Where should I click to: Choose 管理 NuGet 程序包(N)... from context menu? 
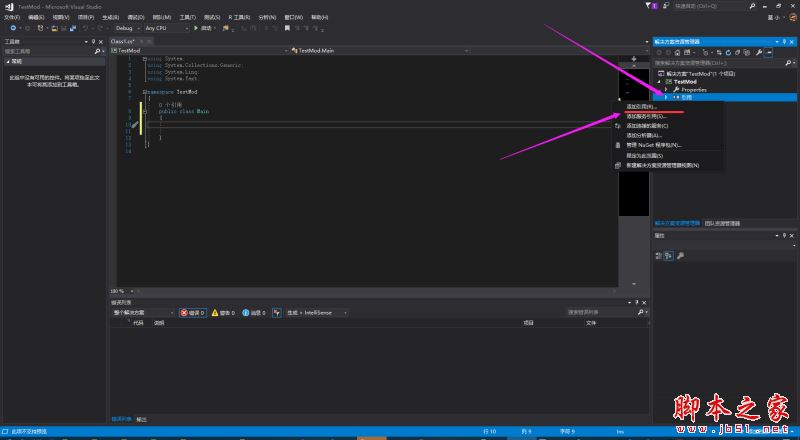pos(653,145)
